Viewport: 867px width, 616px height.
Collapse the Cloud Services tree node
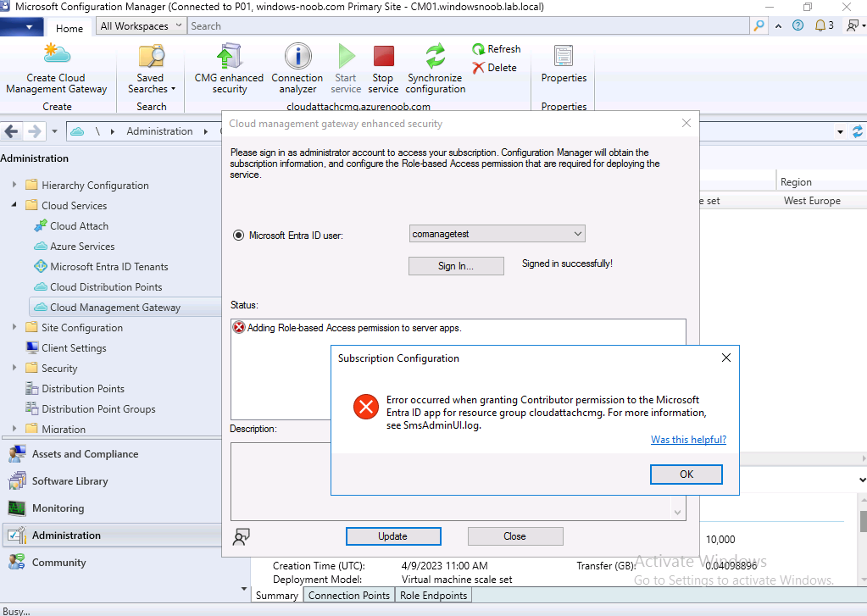[14, 205]
